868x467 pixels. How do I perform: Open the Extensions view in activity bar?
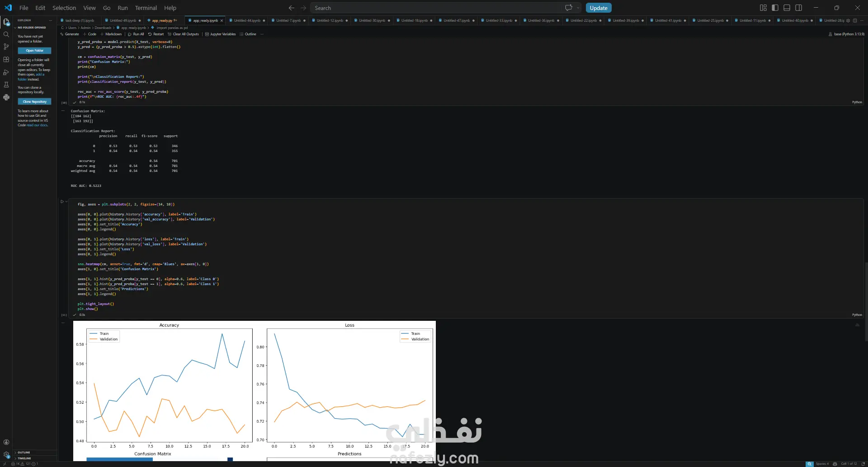pos(6,59)
